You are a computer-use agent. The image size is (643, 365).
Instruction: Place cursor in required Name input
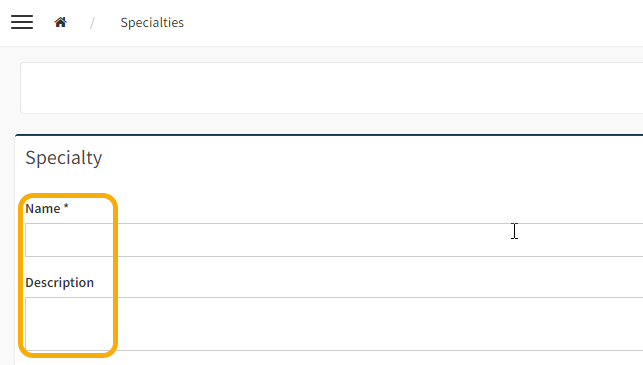(334, 240)
